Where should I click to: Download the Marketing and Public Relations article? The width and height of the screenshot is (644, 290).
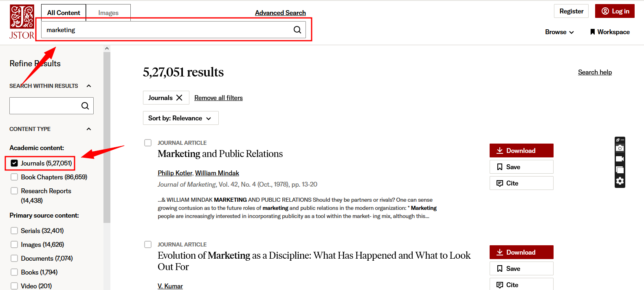coord(521,150)
